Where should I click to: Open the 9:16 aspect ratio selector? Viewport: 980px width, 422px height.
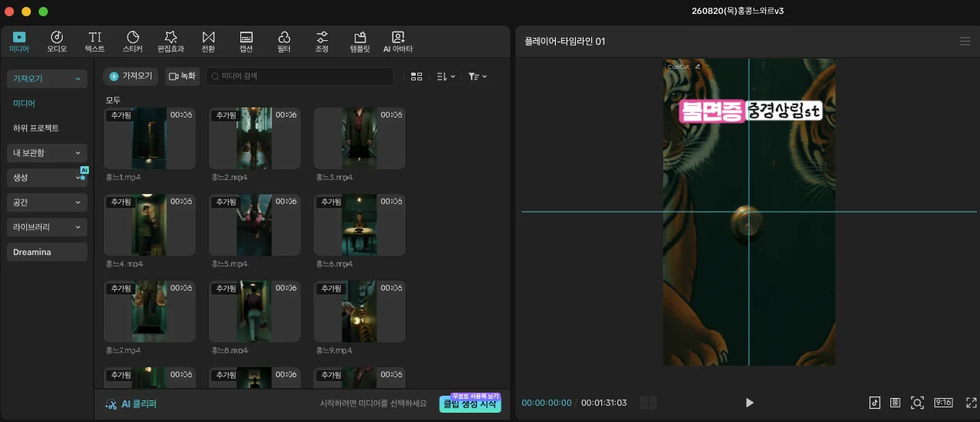pos(944,403)
